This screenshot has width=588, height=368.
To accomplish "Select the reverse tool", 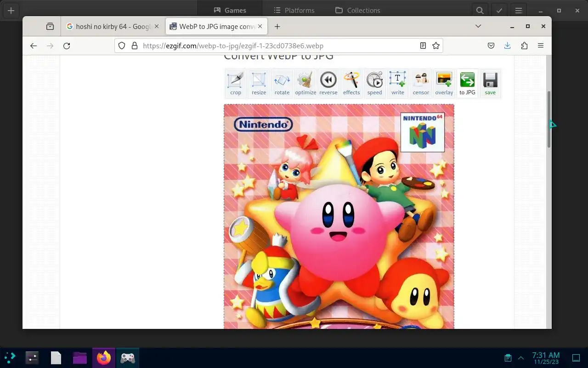I will click(328, 83).
